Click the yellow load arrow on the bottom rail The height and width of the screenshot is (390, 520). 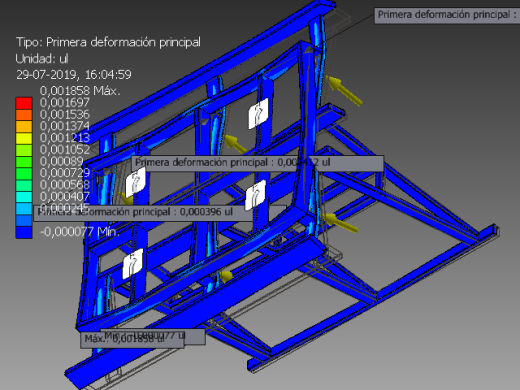[x=226, y=276]
